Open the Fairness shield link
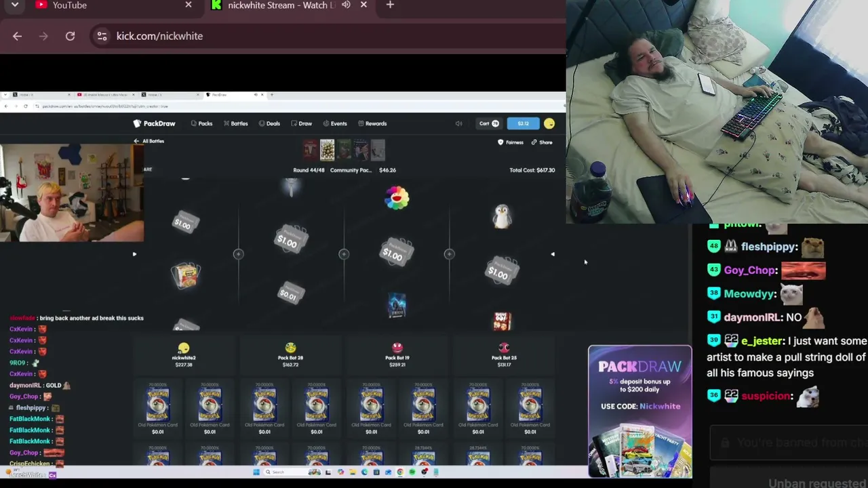Screen dimensions: 868x488 pos(511,142)
